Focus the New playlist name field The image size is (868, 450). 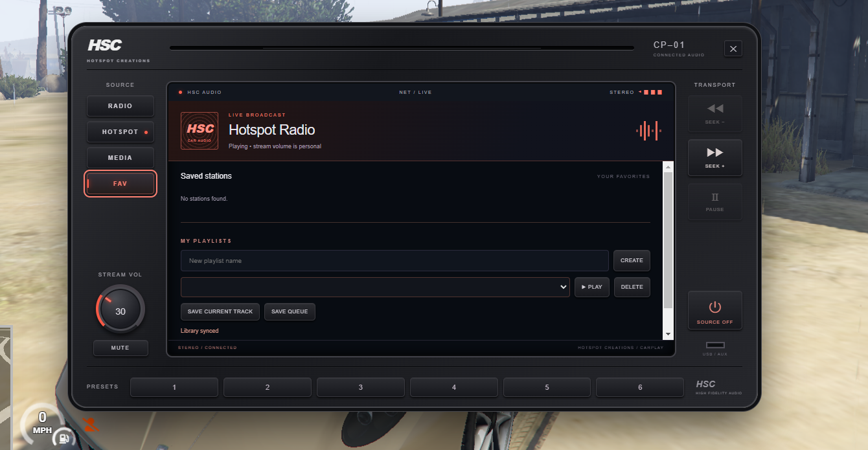(x=394, y=260)
